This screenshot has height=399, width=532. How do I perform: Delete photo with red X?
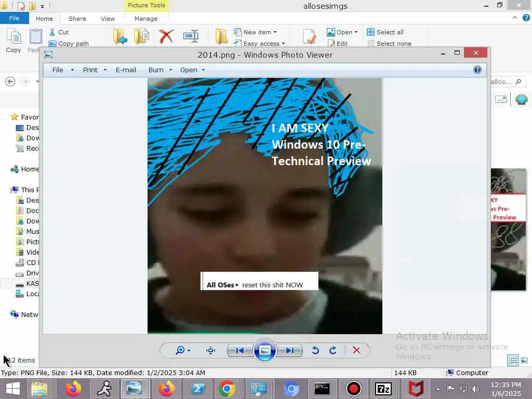tap(356, 350)
